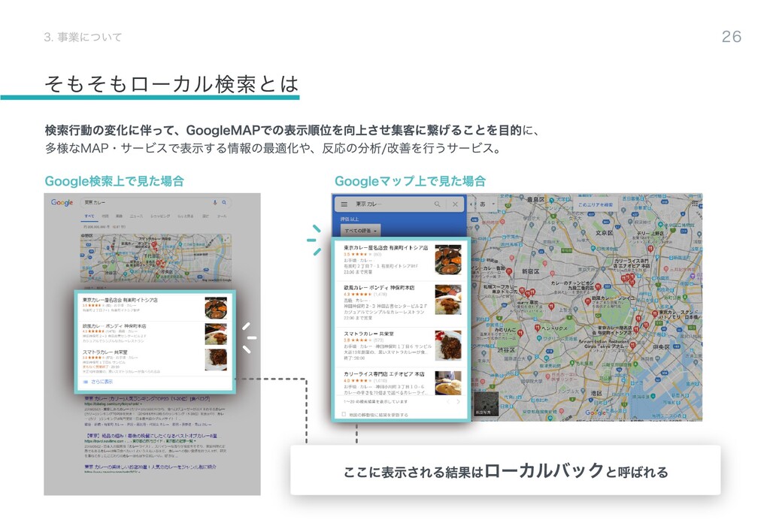The width and height of the screenshot is (770, 532).
Task: Toggle 地図の移動時に結果を更新する checkbox
Action: pos(344,415)
